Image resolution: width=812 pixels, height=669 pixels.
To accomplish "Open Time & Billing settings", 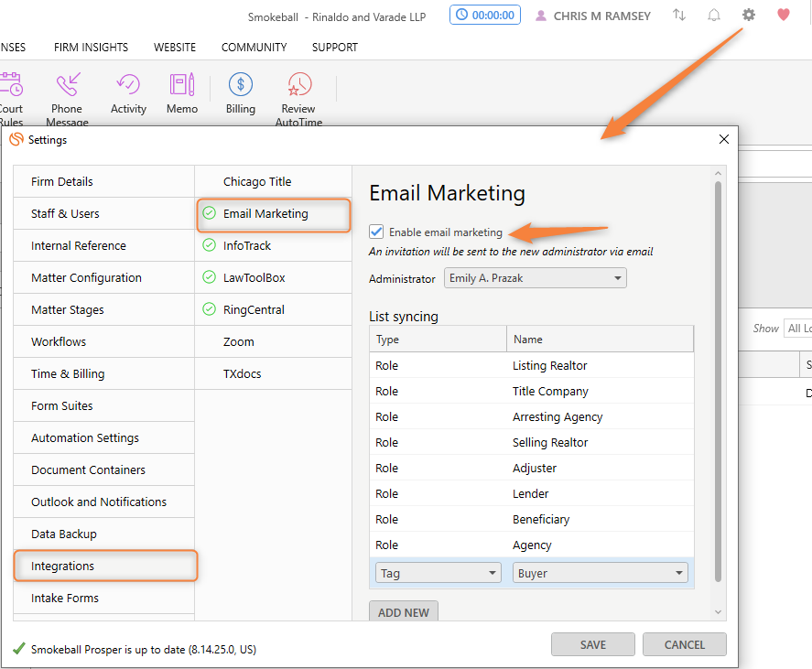I will (x=103, y=374).
